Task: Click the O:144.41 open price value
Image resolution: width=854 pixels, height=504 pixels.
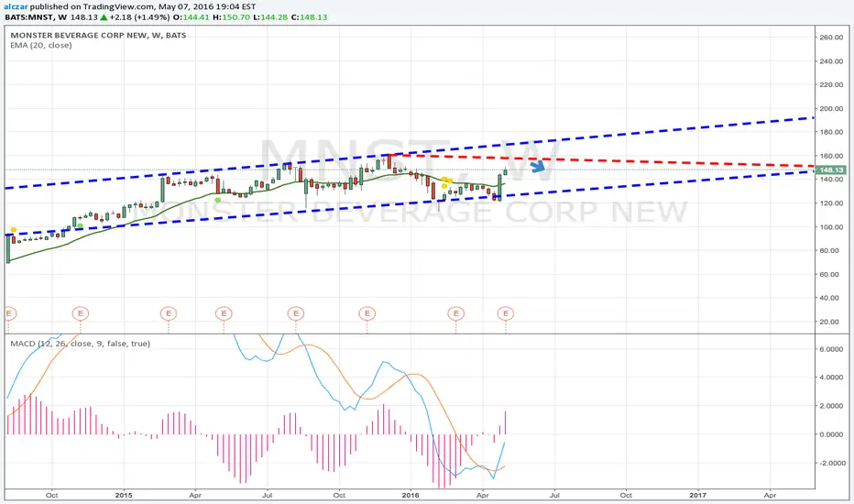Action: [192, 16]
